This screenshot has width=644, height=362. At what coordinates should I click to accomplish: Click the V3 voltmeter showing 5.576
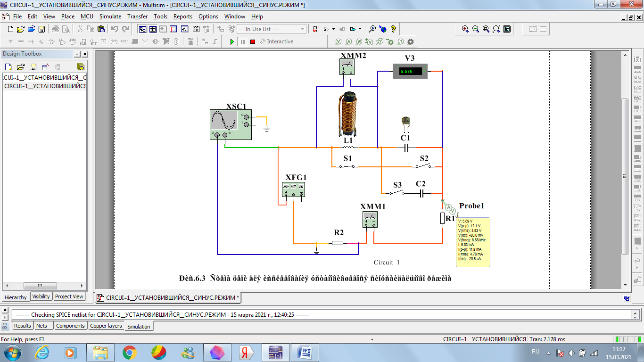coord(410,71)
